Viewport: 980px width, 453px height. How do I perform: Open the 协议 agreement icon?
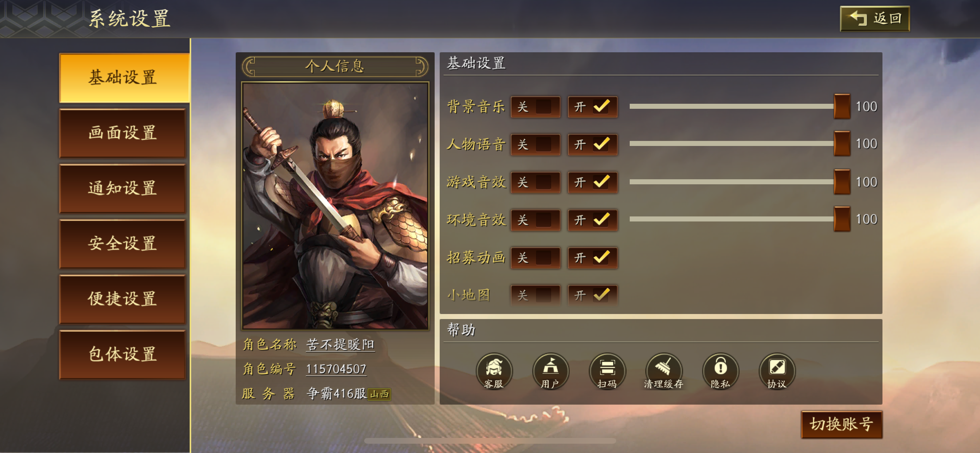point(777,371)
